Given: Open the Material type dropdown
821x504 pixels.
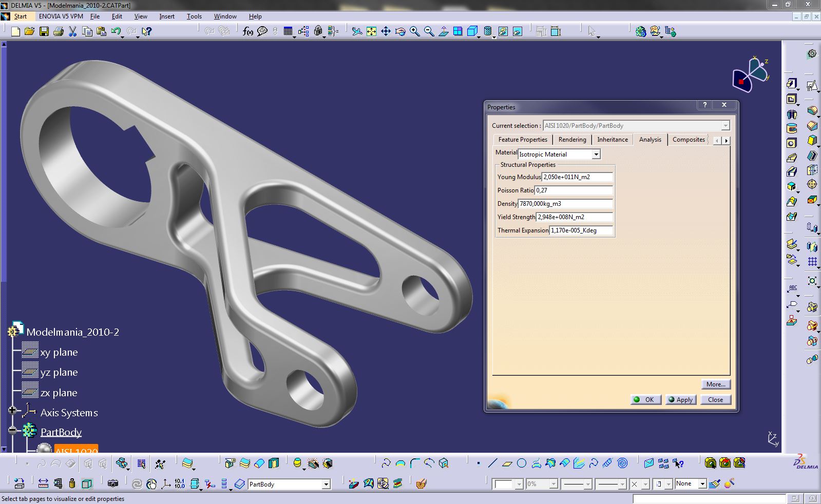Looking at the screenshot, I should (596, 154).
